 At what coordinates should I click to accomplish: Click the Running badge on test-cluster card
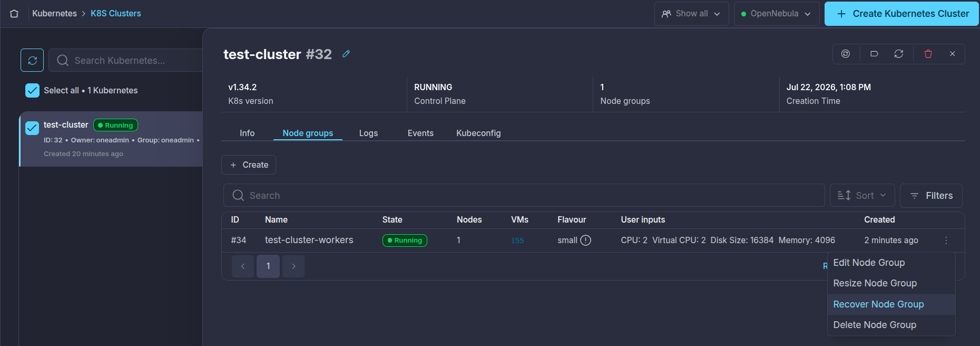point(115,126)
